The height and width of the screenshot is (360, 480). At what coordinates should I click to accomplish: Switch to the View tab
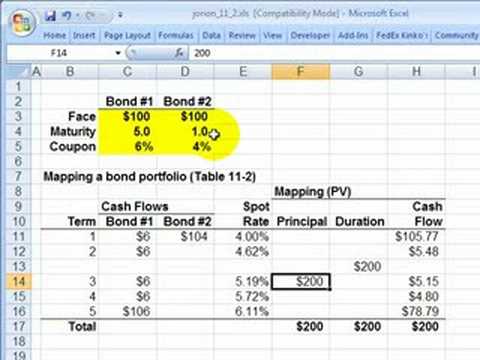pyautogui.click(x=273, y=35)
